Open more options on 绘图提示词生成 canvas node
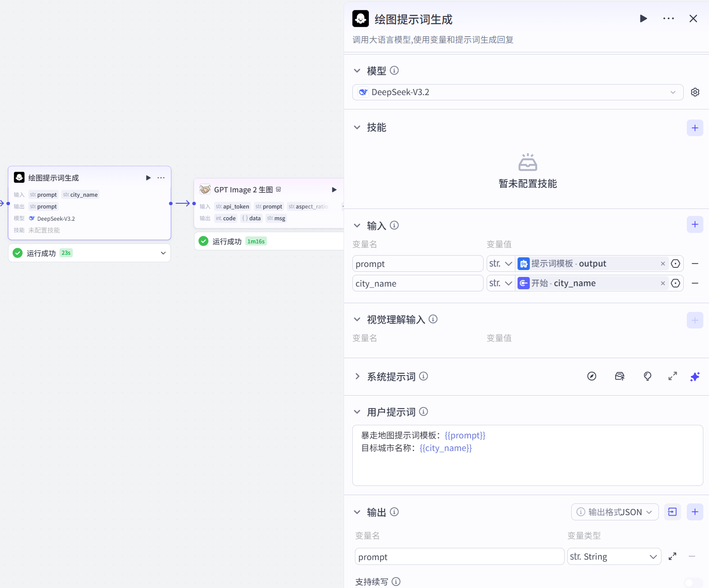 (161, 178)
